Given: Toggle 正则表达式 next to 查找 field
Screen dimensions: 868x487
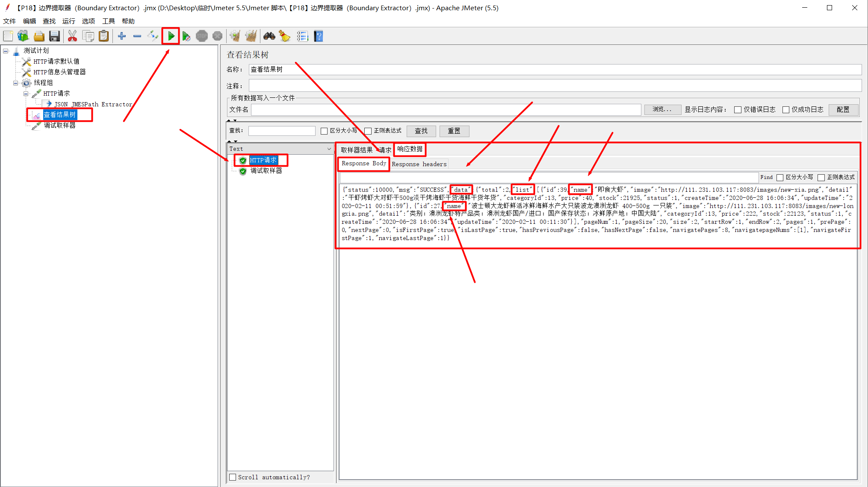Looking at the screenshot, I should pyautogui.click(x=368, y=131).
